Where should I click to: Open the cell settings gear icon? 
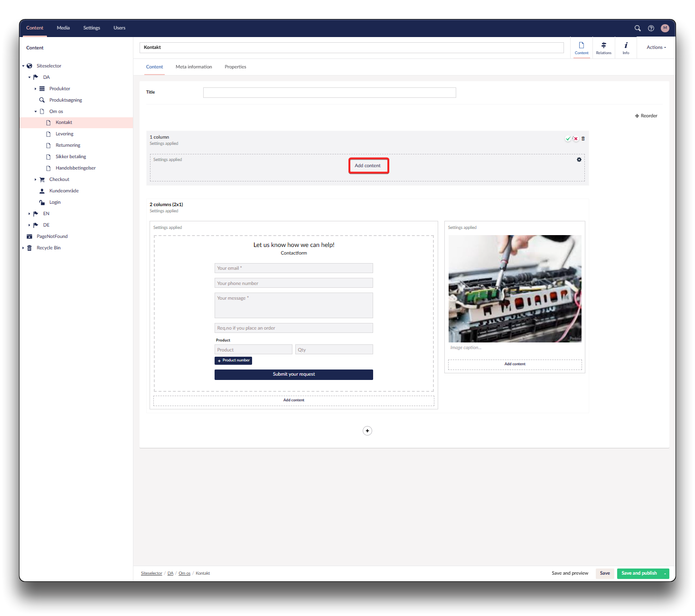tap(579, 160)
